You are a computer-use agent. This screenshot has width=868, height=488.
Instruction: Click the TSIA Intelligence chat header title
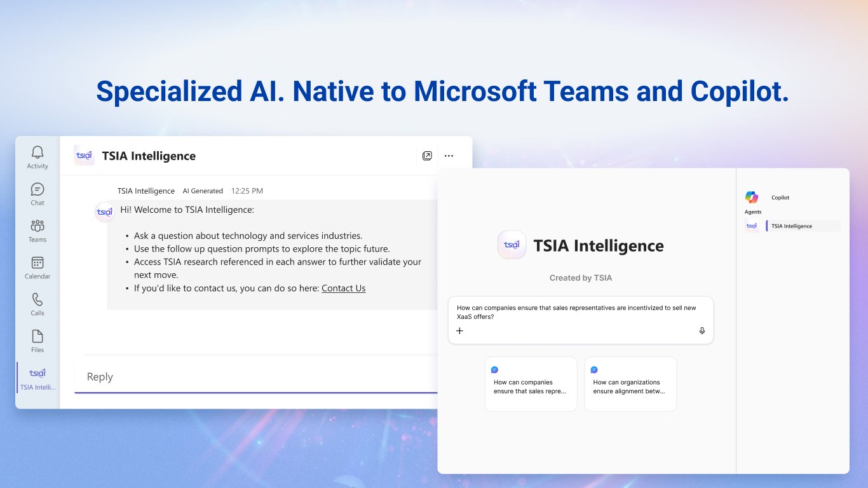[149, 156]
